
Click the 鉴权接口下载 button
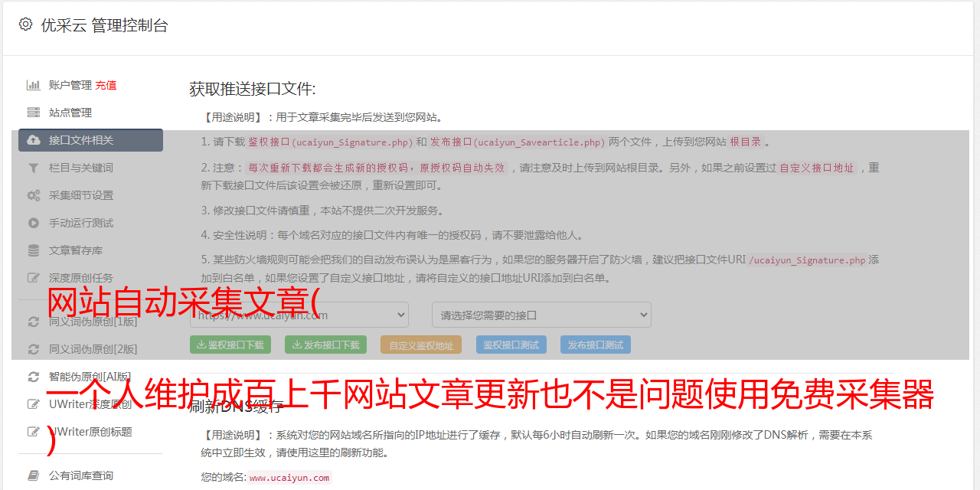pos(230,345)
